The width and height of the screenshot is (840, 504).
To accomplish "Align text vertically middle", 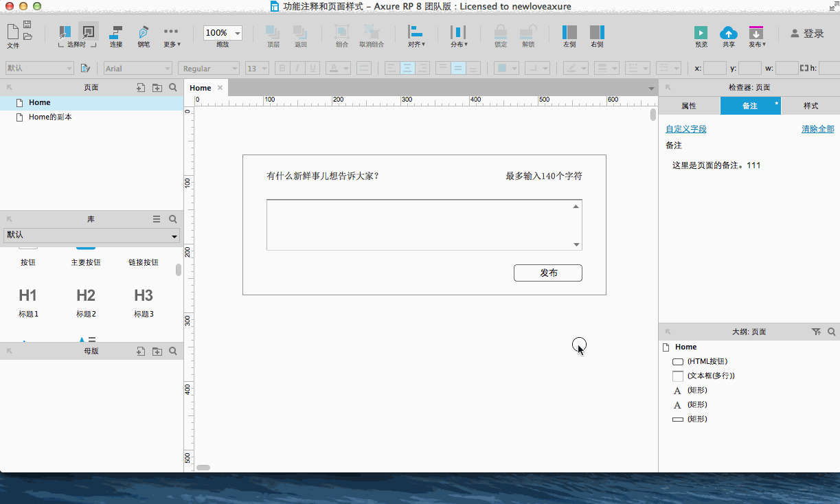I will (458, 68).
